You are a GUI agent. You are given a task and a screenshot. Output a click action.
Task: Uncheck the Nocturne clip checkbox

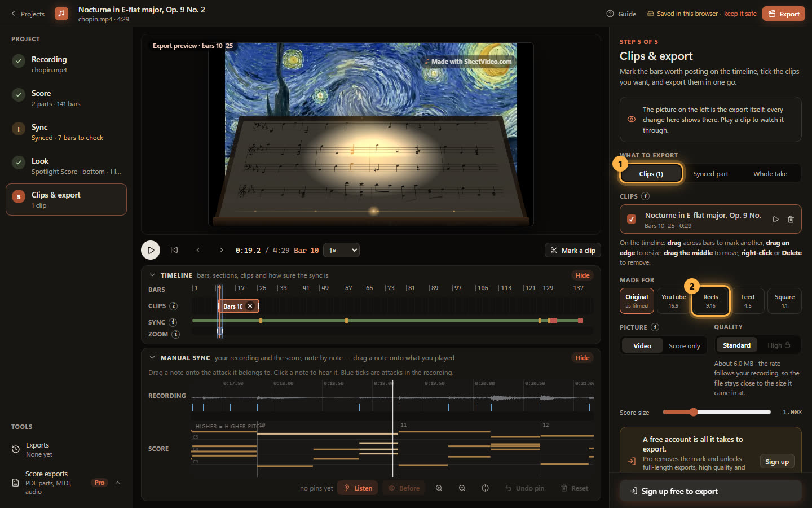point(632,219)
